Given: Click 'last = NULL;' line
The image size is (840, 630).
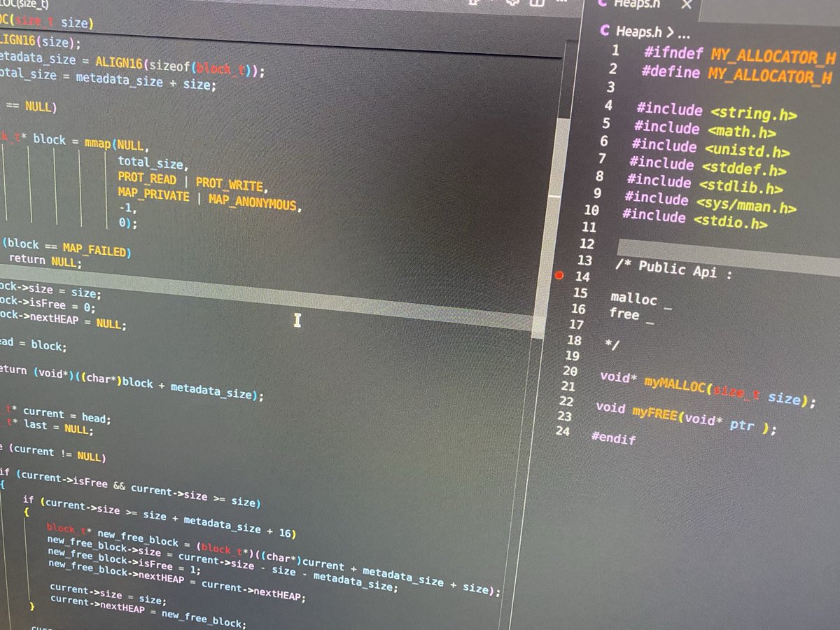Looking at the screenshot, I should tap(57, 428).
